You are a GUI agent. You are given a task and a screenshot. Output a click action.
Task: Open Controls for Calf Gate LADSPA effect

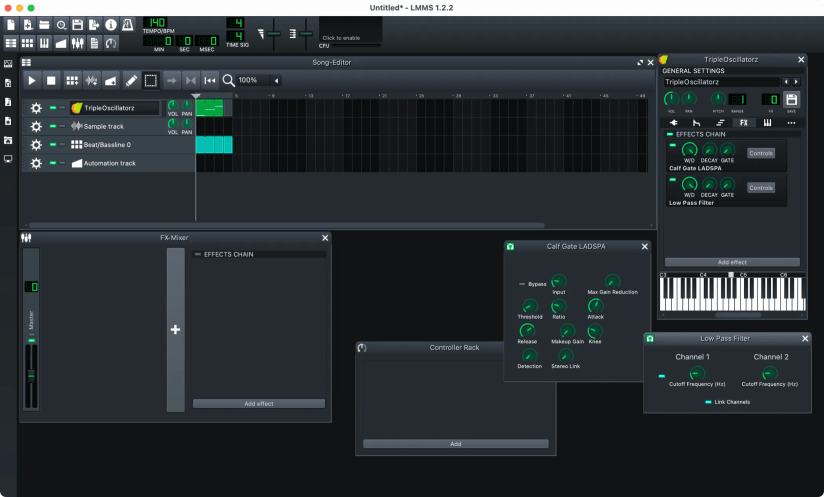(x=761, y=153)
